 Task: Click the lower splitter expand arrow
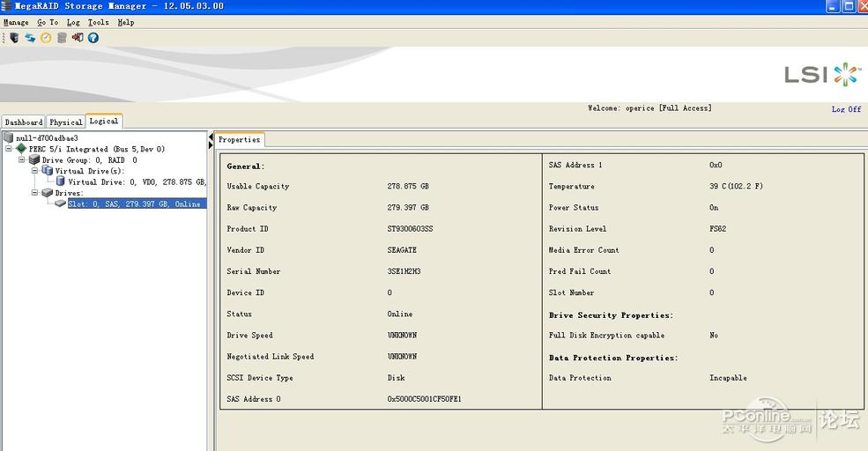click(x=211, y=145)
